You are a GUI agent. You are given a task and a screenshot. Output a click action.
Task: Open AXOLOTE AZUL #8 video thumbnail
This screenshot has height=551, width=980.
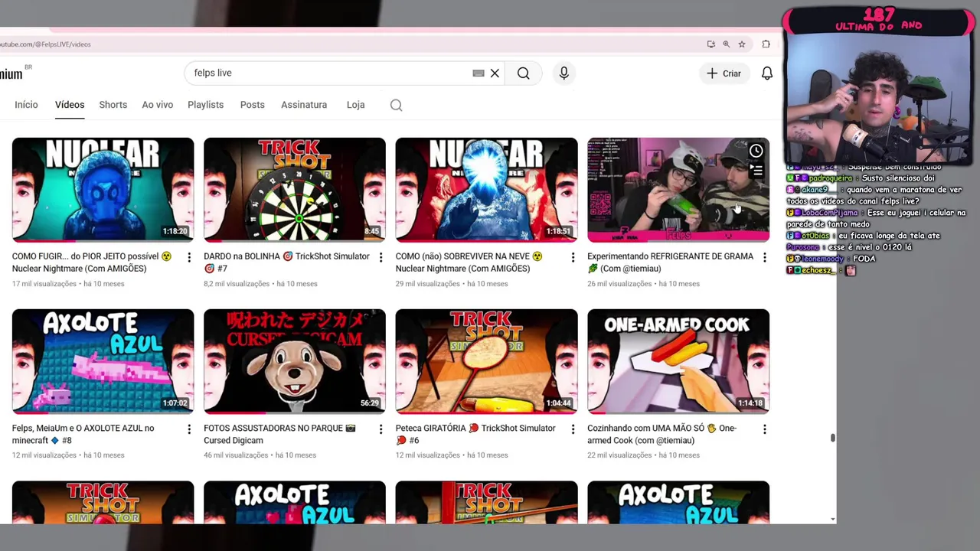[x=103, y=361]
